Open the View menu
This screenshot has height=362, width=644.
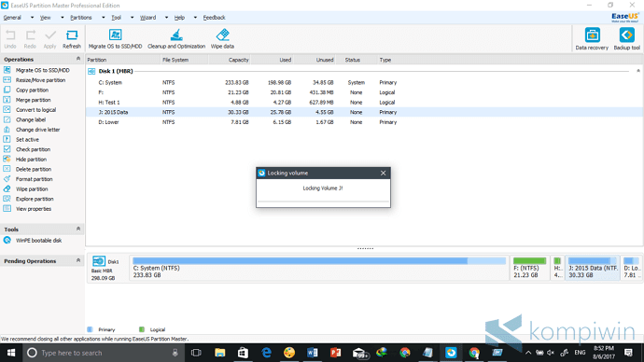click(x=45, y=18)
